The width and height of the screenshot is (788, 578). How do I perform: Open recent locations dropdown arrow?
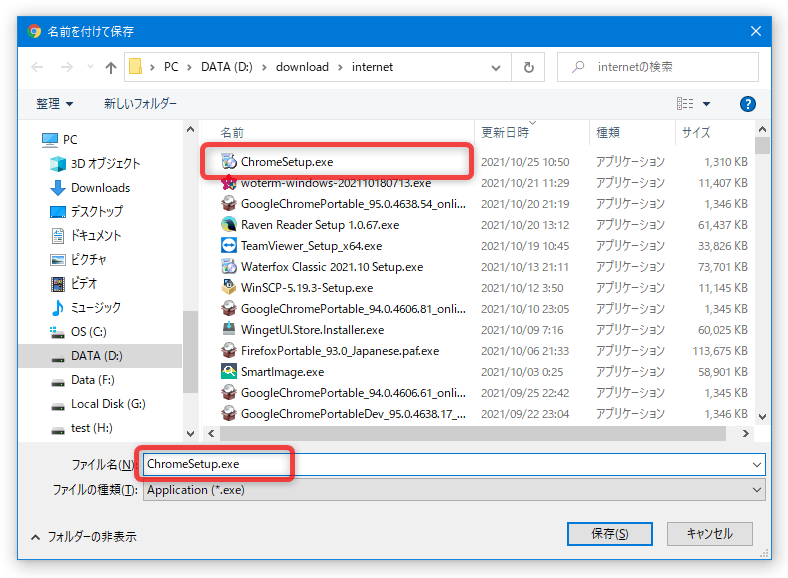tap(90, 67)
